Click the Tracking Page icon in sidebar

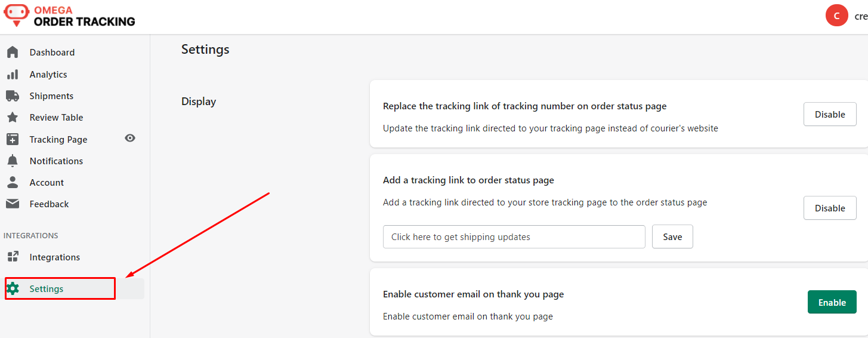pyautogui.click(x=13, y=140)
